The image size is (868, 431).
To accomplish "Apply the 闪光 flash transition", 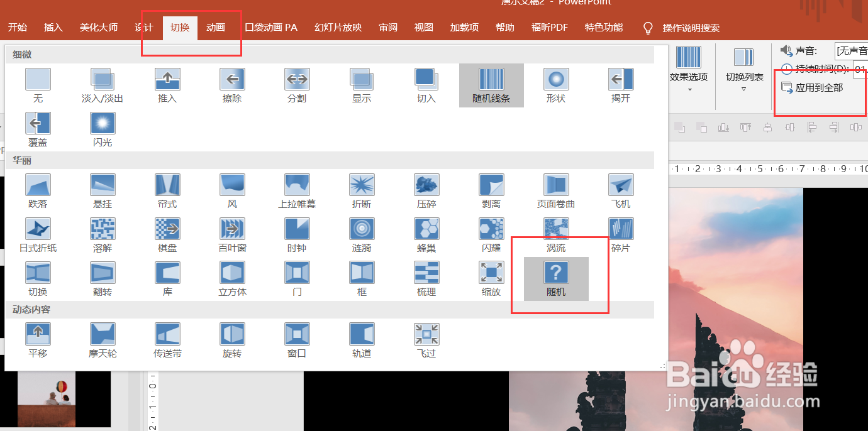I will pos(103,129).
